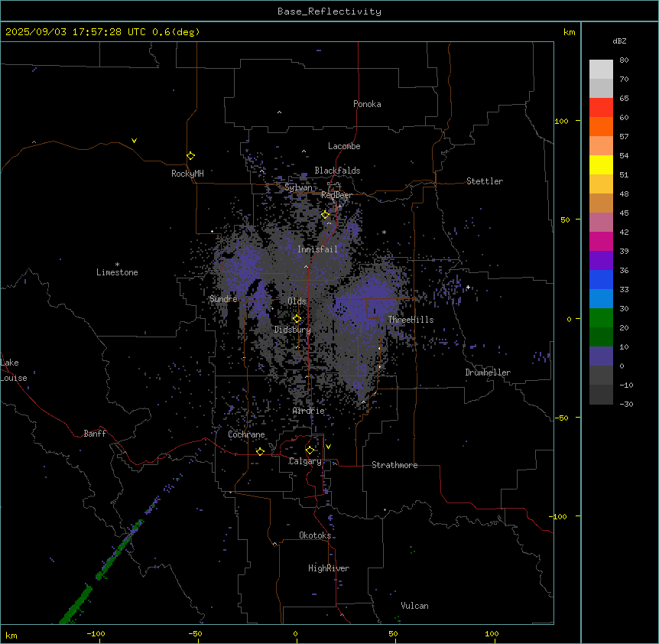The image size is (659, 644).
Task: Click the -100 tick on the bottom axis
Action: 96,633
